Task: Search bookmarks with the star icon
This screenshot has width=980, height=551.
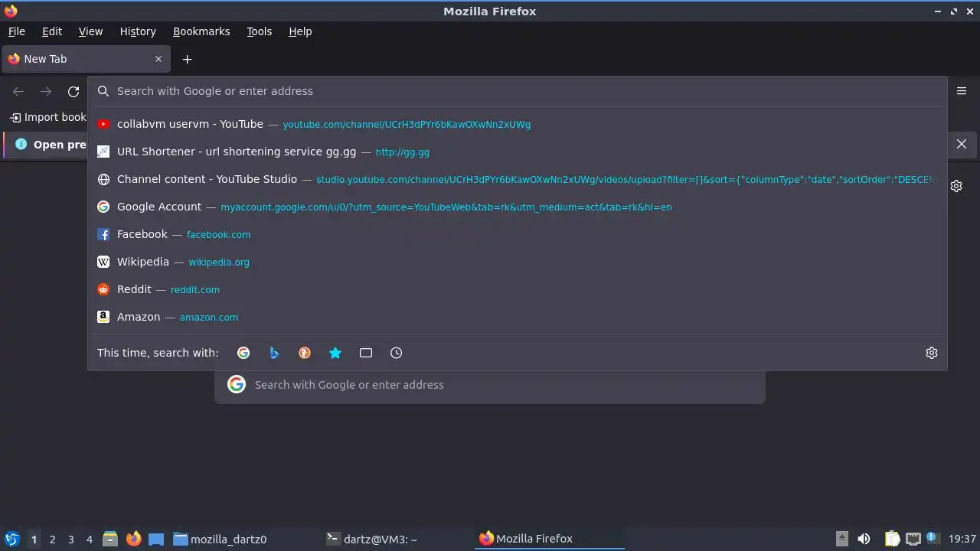Action: [x=335, y=353]
